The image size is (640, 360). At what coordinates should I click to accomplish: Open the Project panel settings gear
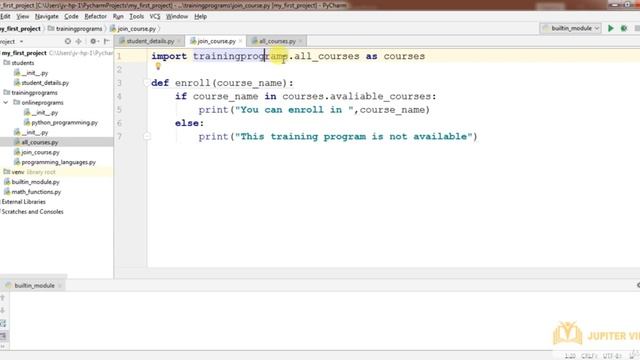click(x=93, y=41)
